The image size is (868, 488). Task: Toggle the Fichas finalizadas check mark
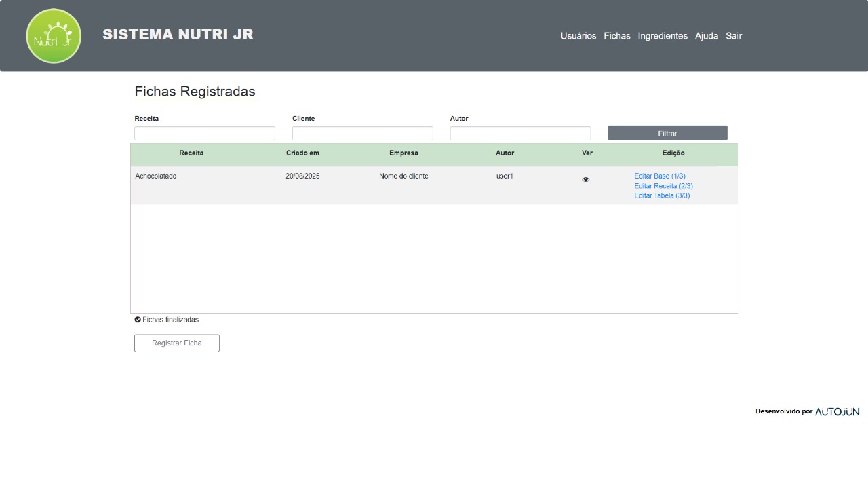(138, 320)
